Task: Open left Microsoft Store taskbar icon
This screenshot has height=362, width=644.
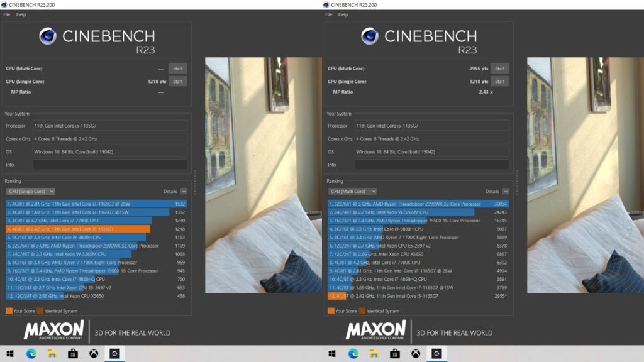Action: [x=73, y=353]
